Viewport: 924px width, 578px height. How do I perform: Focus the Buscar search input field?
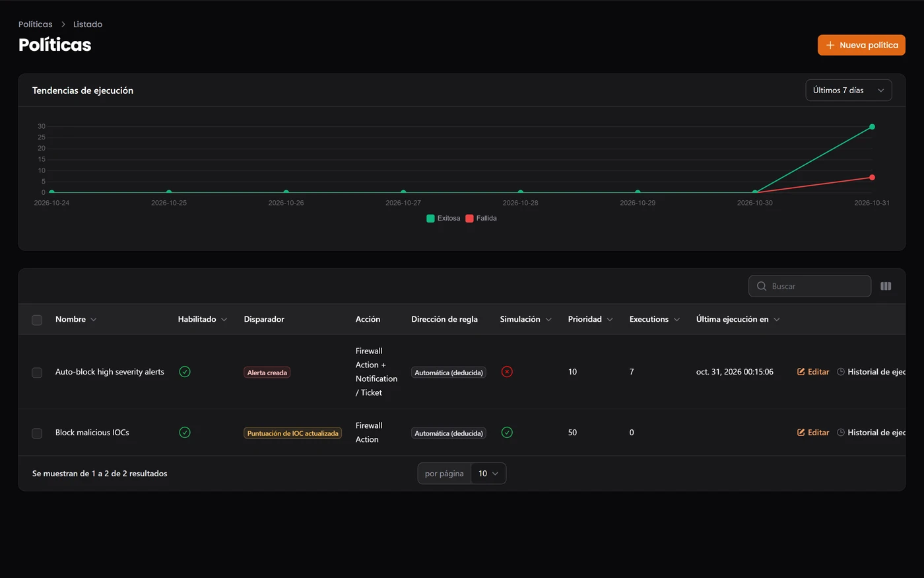(x=810, y=286)
